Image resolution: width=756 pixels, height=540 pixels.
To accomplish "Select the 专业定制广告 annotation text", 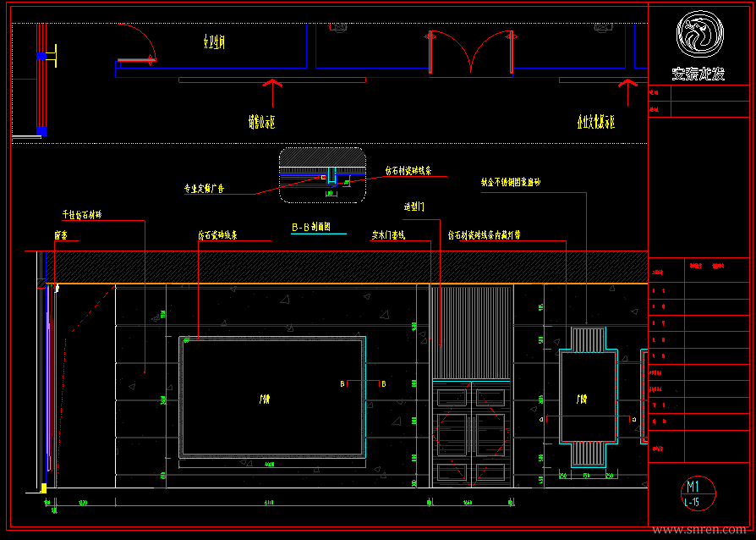I will coord(204,188).
